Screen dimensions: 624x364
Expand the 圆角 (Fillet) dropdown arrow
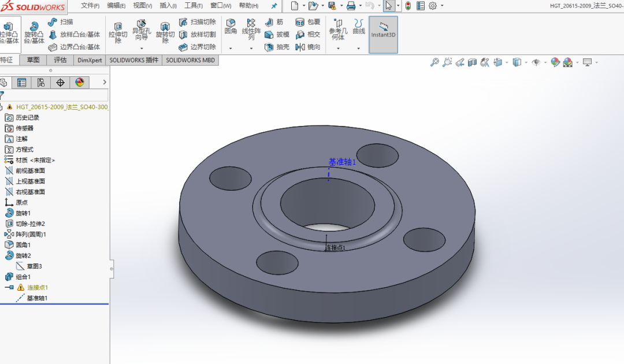click(231, 49)
